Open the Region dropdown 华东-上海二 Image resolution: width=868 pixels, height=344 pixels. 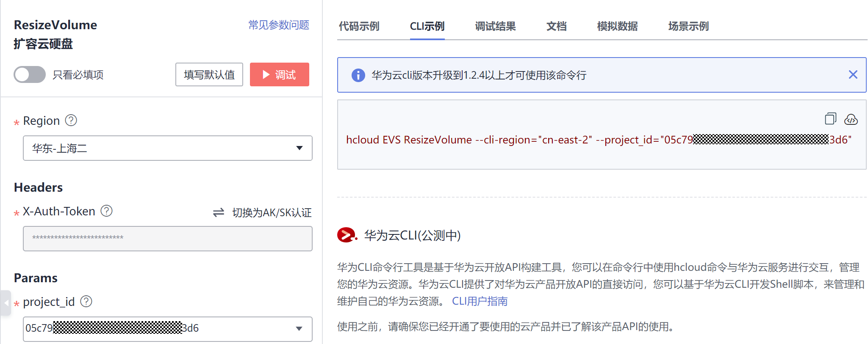(x=168, y=148)
